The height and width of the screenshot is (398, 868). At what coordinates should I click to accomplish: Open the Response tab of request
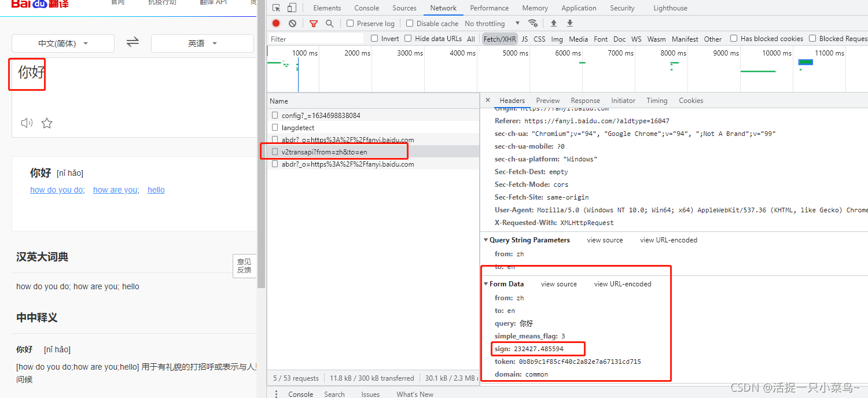(585, 101)
